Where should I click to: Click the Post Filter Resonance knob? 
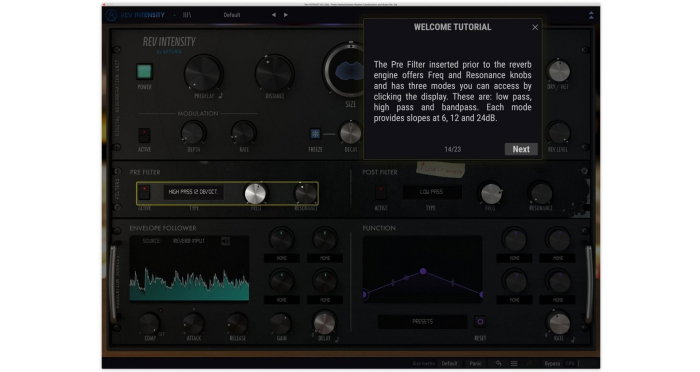[541, 194]
